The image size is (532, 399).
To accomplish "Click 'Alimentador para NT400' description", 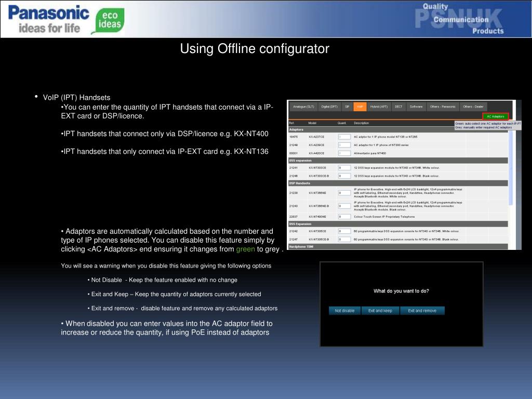I will pos(370,153).
